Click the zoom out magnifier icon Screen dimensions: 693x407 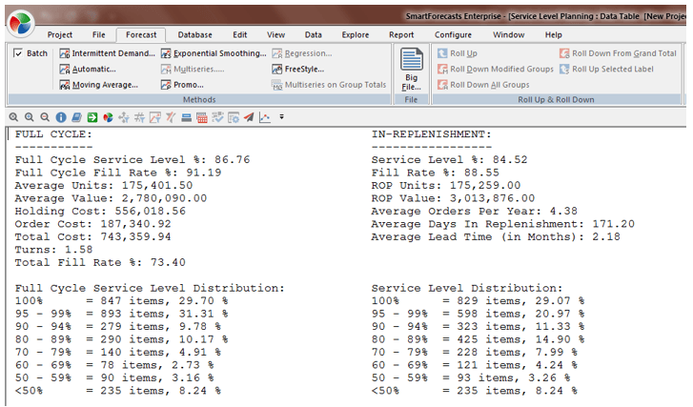pos(45,117)
